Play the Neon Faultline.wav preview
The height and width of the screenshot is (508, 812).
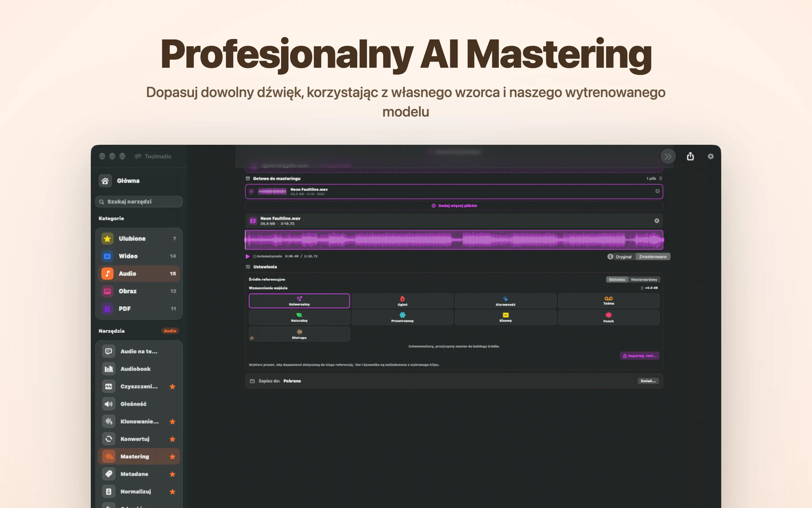coord(248,256)
